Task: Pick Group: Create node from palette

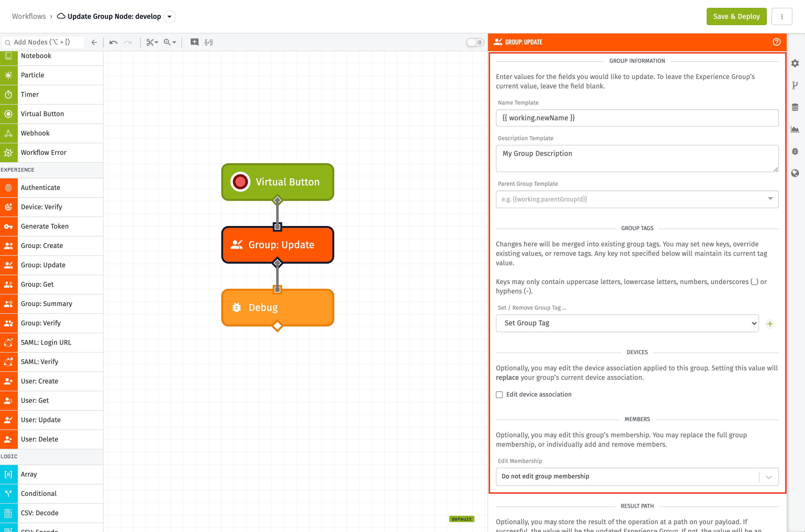Action: pos(52,246)
